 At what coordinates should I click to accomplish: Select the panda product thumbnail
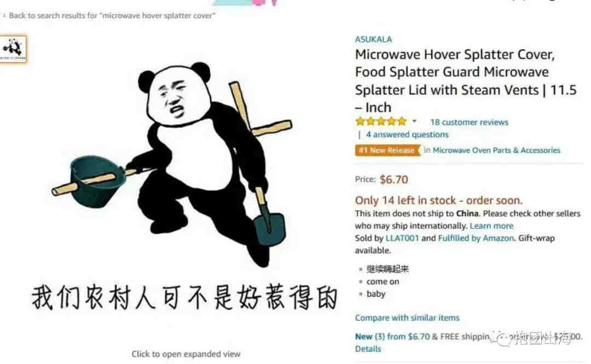click(x=14, y=49)
